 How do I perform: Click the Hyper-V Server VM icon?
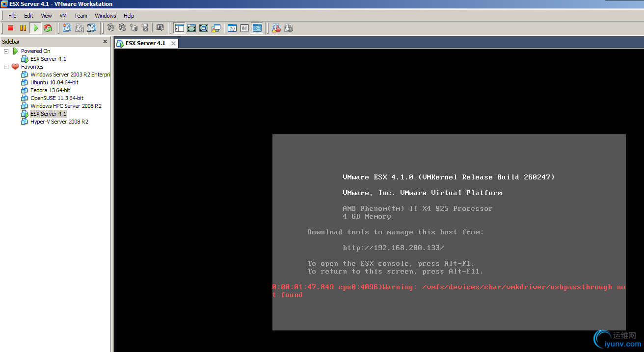click(x=25, y=122)
